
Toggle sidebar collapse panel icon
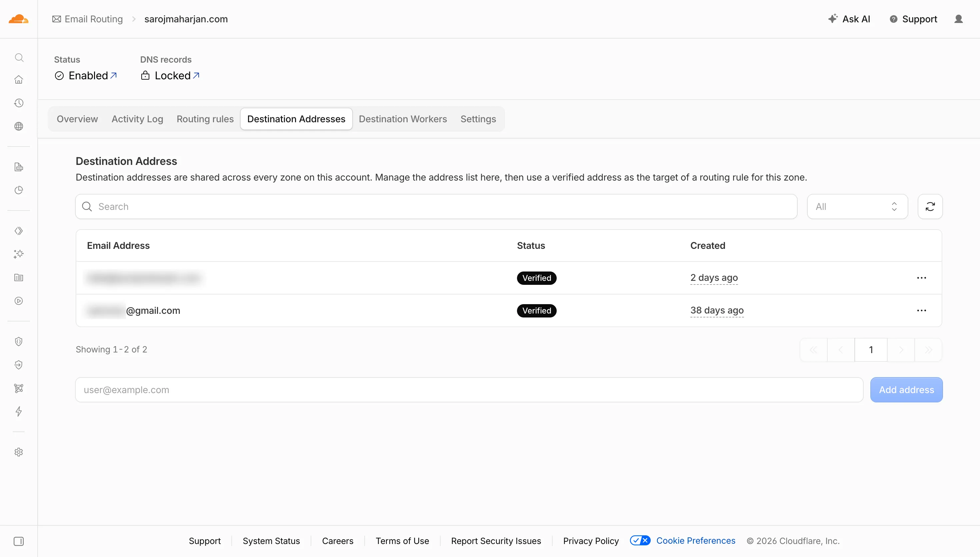[x=19, y=541]
